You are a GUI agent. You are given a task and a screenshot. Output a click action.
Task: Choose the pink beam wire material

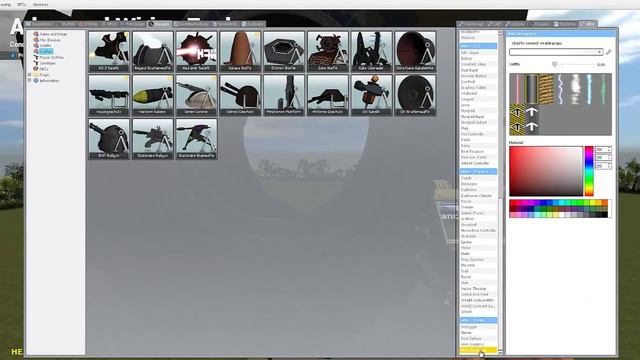(x=517, y=89)
